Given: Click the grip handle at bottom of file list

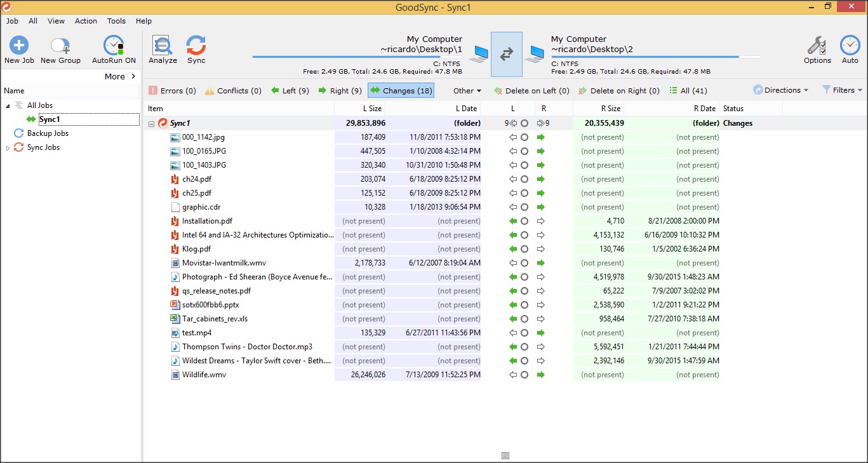Looking at the screenshot, I should point(505,455).
